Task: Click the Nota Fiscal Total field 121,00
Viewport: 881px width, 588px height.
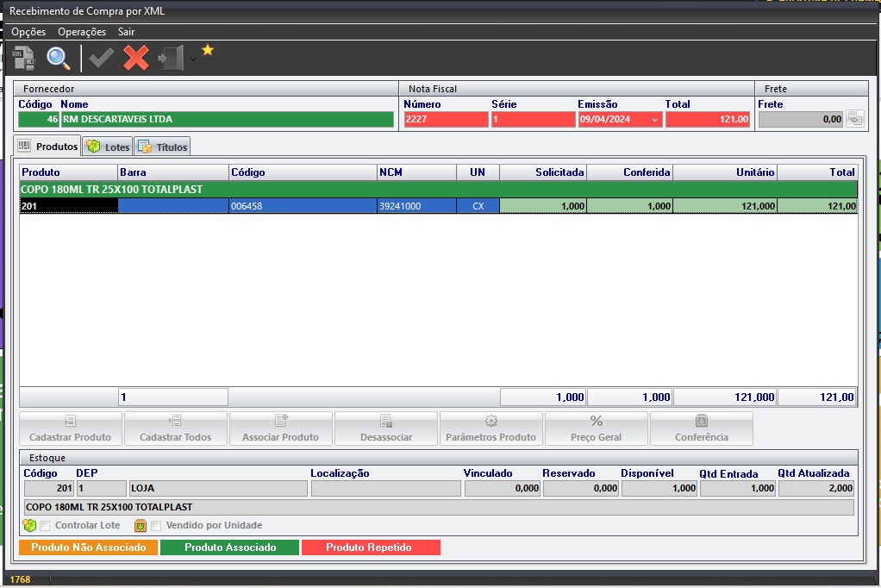Action: pyautogui.click(x=708, y=119)
